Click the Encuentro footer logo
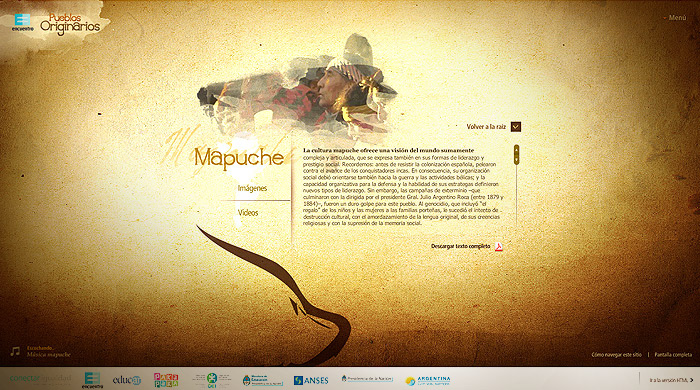Viewport: 700px width, 390px height. (x=92, y=380)
